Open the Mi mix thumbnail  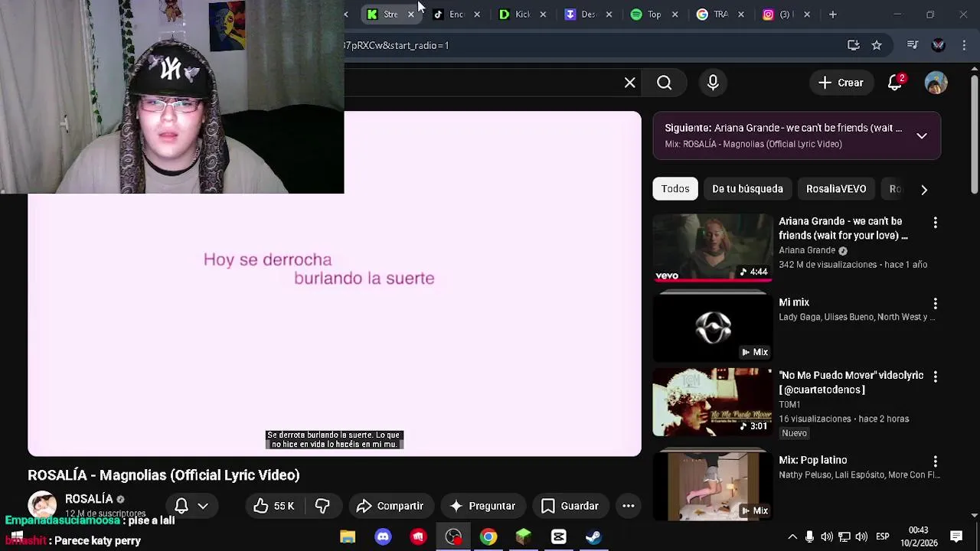(x=713, y=328)
